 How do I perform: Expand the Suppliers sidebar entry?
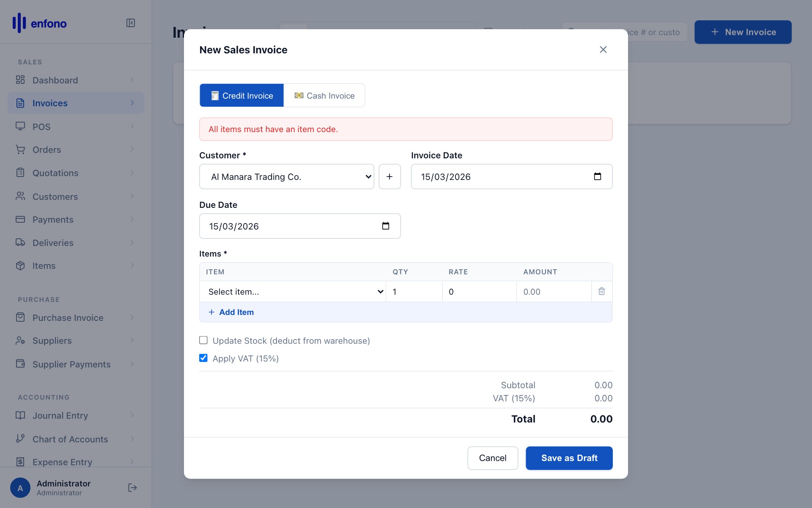point(132,340)
